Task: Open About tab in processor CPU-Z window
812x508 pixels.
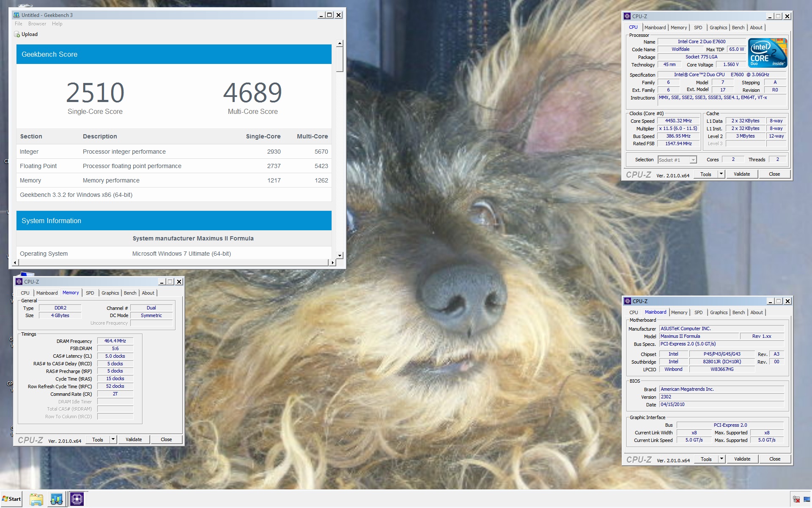Action: coord(756,28)
